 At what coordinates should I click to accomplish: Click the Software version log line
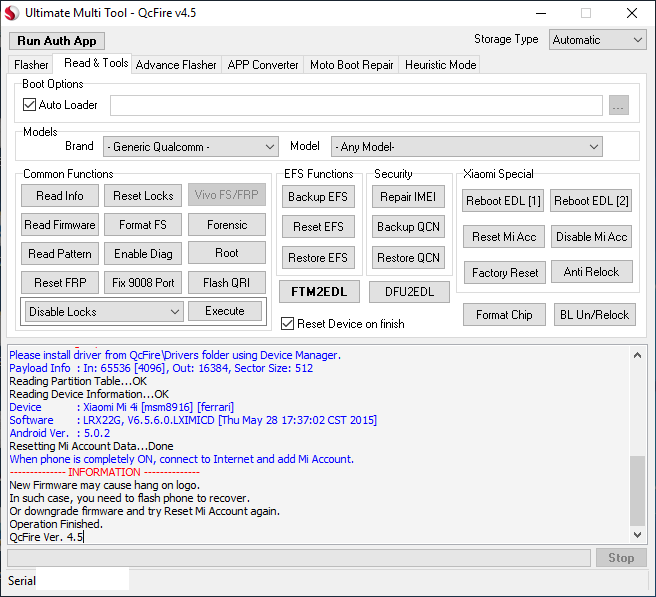(193, 420)
